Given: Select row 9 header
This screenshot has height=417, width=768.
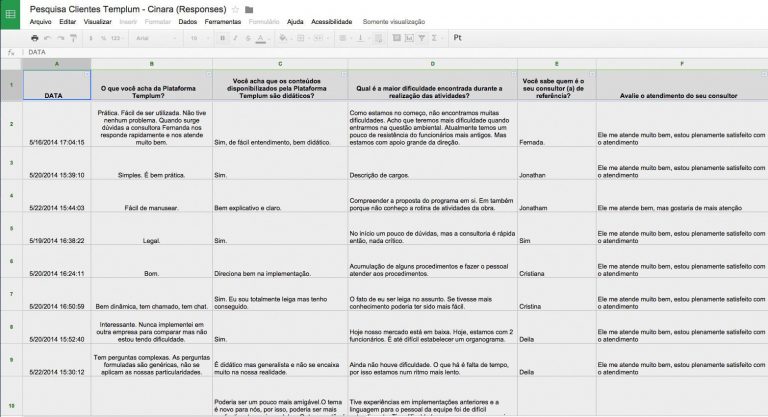Looking at the screenshot, I should 11,360.
